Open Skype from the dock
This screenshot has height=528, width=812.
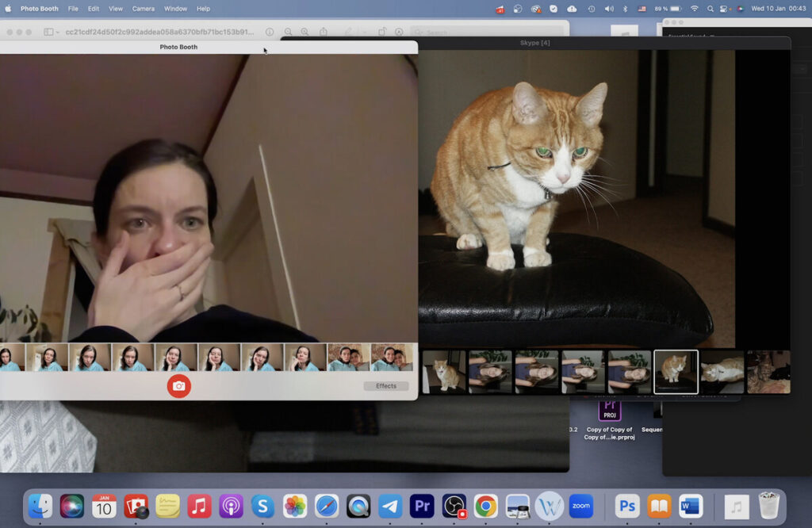tap(262, 506)
